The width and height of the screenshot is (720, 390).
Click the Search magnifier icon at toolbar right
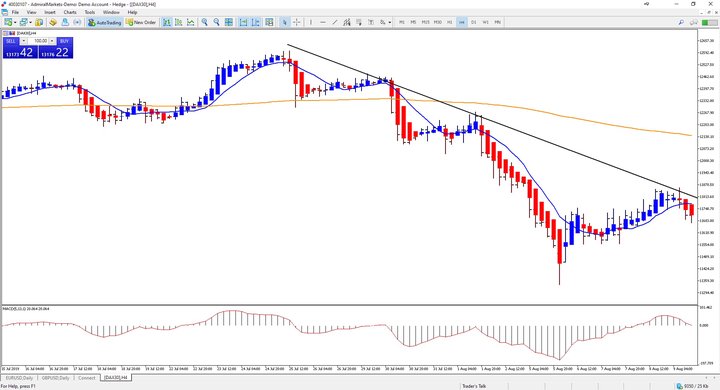681,22
